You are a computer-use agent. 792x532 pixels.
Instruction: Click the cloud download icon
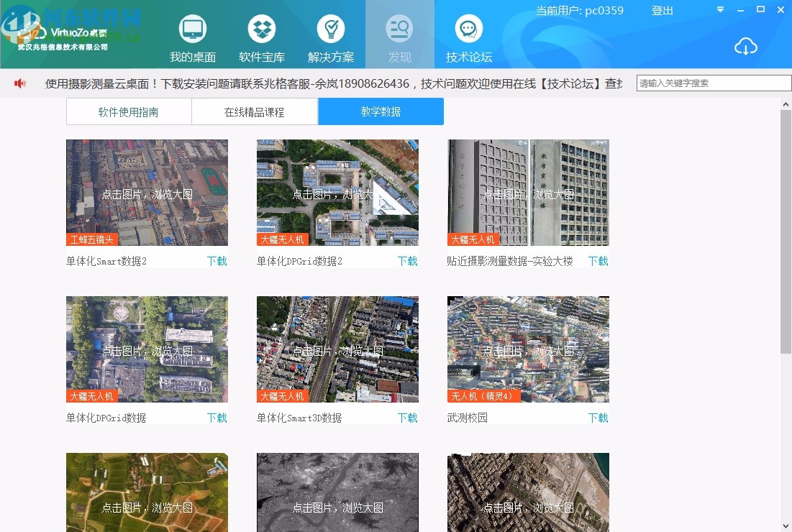746,46
